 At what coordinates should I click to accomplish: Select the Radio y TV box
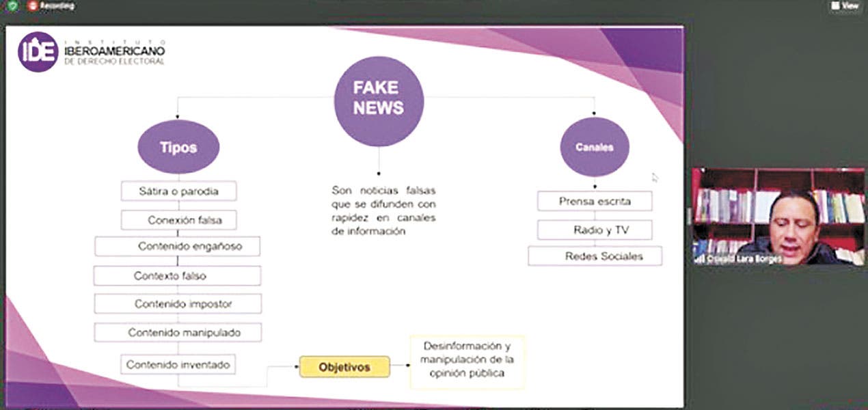[594, 230]
